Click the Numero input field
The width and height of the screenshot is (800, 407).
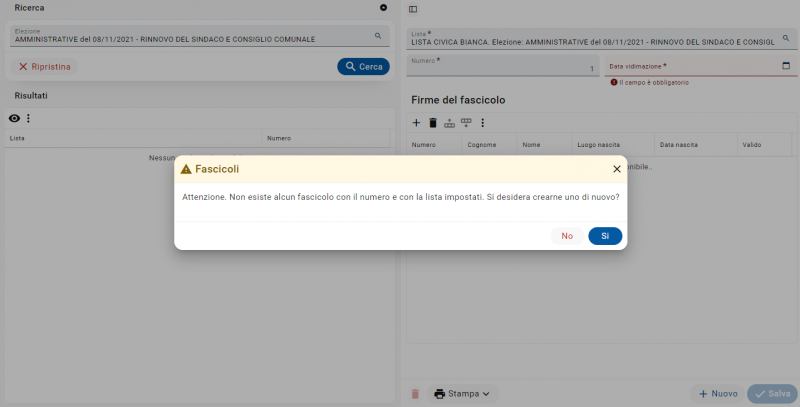[x=503, y=65]
